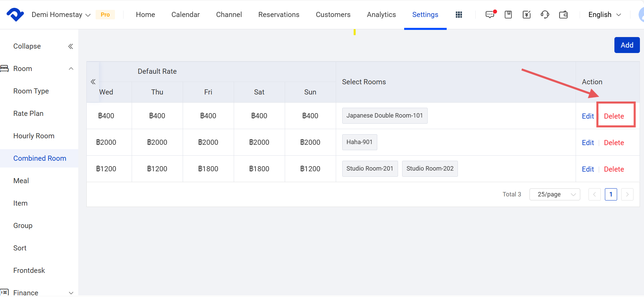Edit the Studio Room combined row

click(588, 169)
